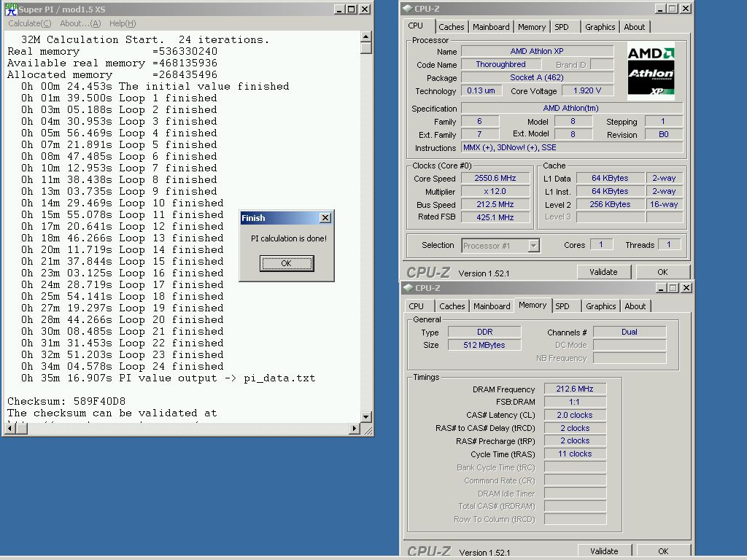This screenshot has width=747, height=560.
Task: Switch to Graphics tab in top CPU-Z
Action: pos(600,27)
